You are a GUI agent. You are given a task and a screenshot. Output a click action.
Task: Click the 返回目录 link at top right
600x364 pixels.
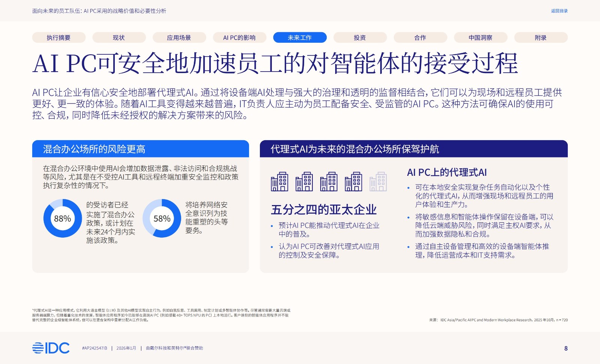point(559,11)
